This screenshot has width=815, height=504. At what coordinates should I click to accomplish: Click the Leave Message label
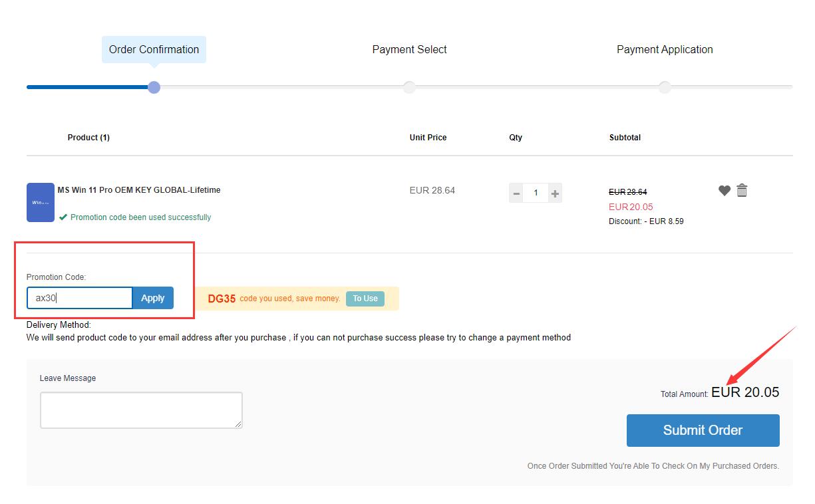pos(68,378)
